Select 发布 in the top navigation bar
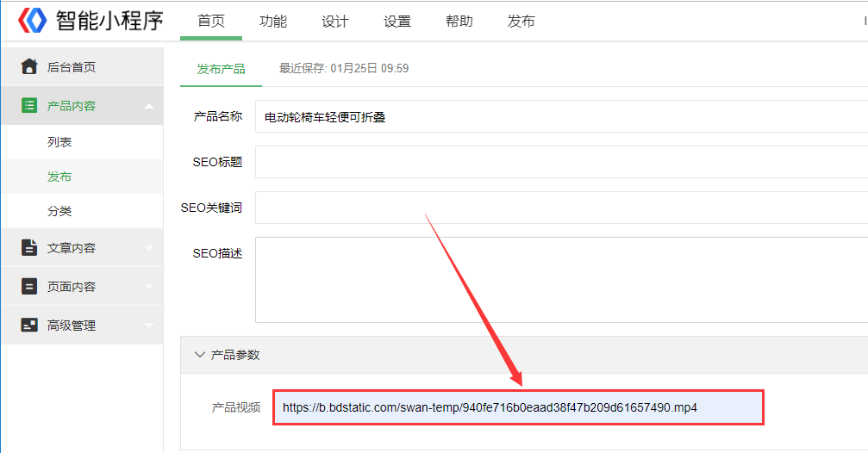 click(521, 22)
